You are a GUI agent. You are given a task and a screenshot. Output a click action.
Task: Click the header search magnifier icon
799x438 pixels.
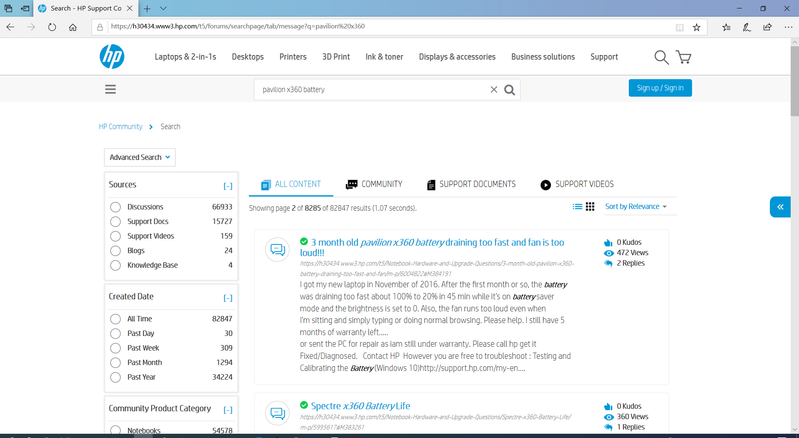coord(661,57)
